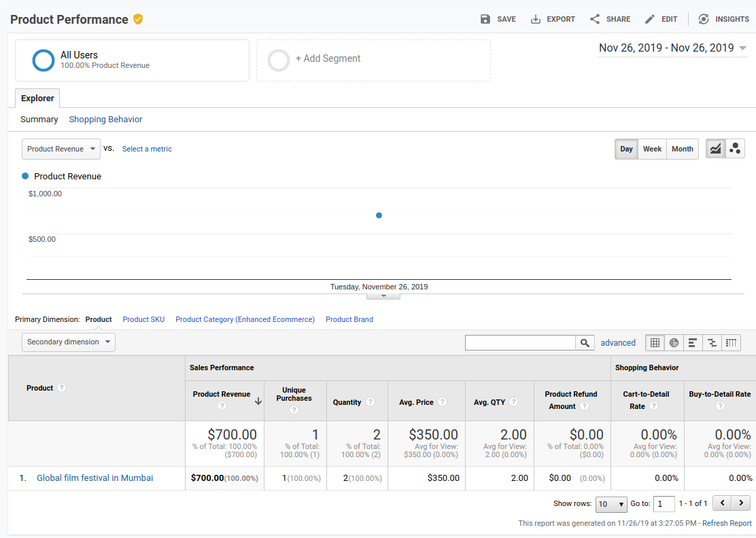Click the search magnifier button
The width and height of the screenshot is (756, 538).
(x=585, y=343)
